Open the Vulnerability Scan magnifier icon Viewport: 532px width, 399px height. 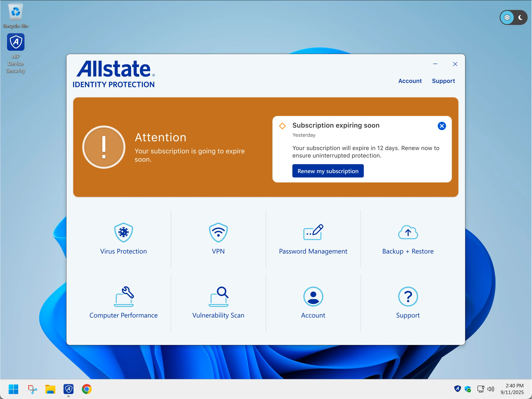[218, 296]
